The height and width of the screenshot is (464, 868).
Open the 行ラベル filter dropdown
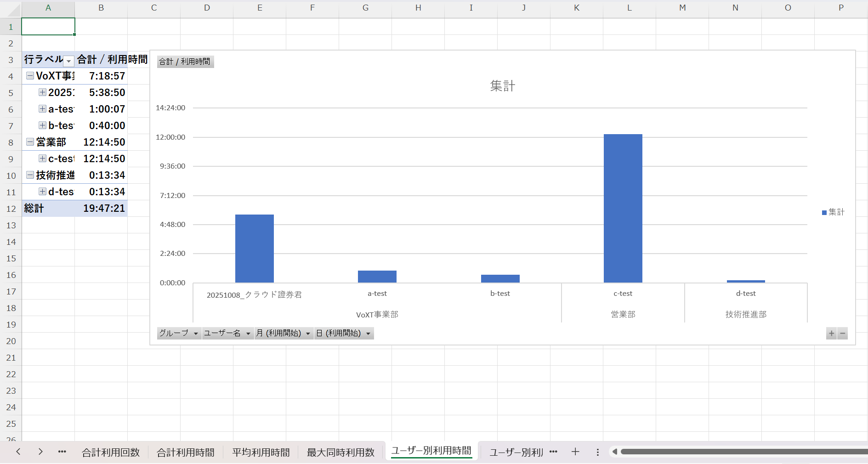(68, 61)
